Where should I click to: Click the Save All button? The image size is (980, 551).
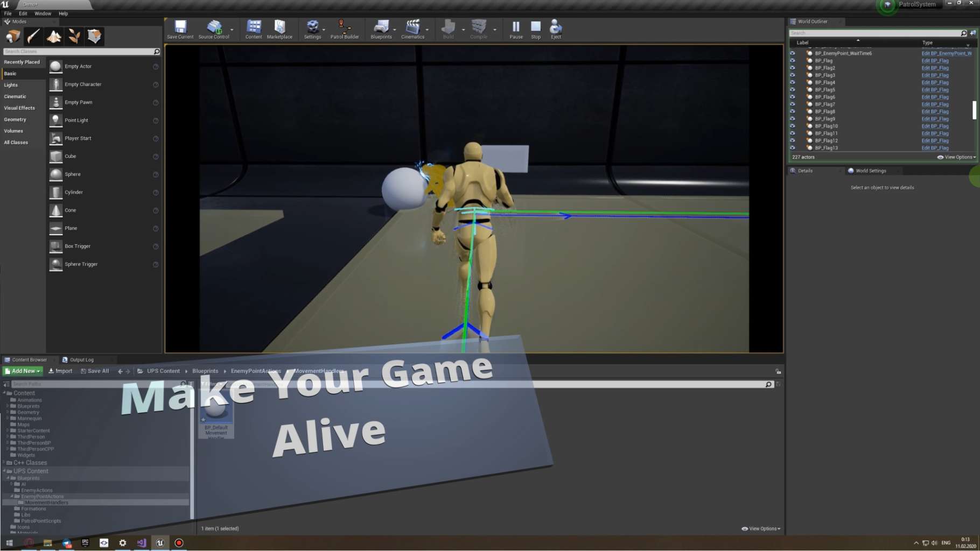pyautogui.click(x=95, y=371)
